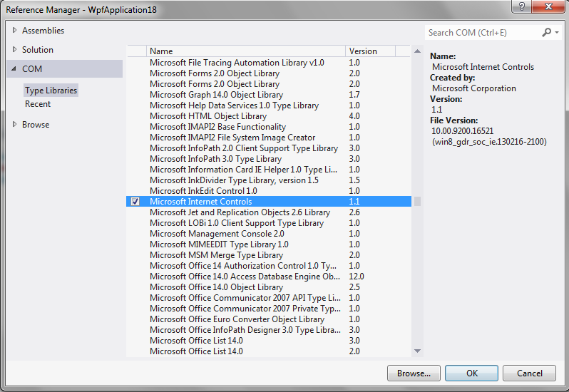Click the search magnifier icon
This screenshot has width=569, height=392.
pos(546,33)
